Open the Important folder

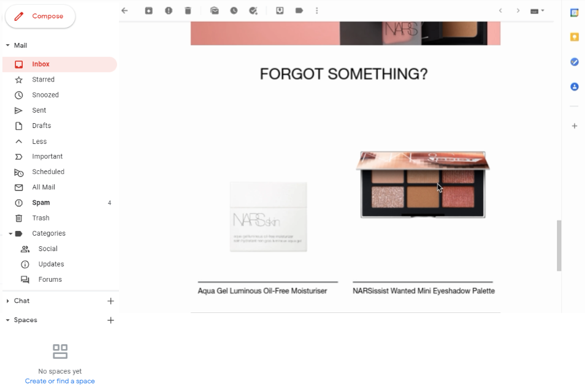[x=59, y=157]
